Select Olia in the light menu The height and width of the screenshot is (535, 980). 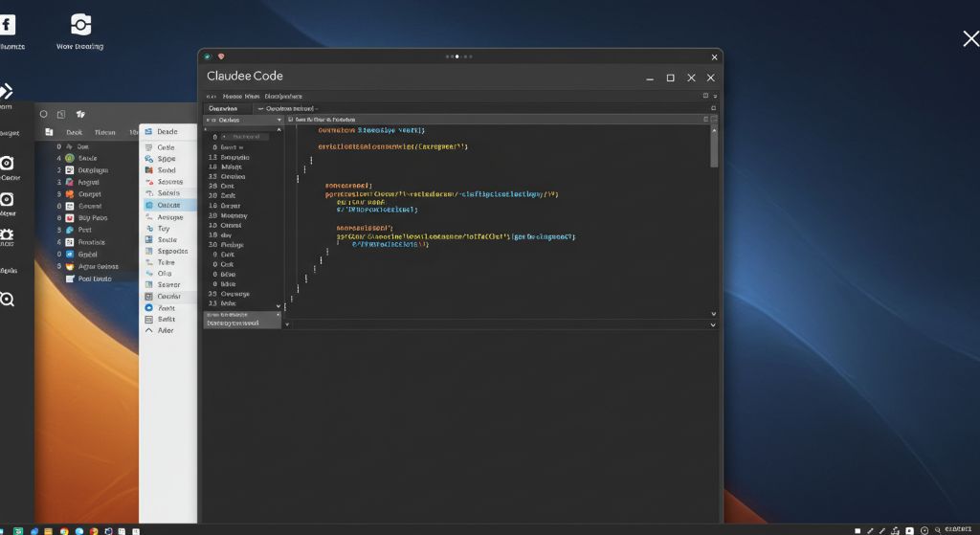[165, 274]
